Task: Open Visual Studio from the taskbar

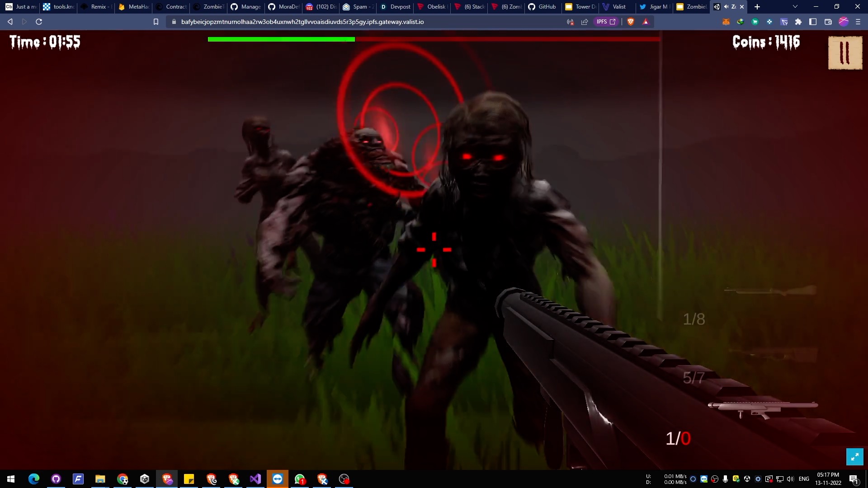Action: [255, 479]
